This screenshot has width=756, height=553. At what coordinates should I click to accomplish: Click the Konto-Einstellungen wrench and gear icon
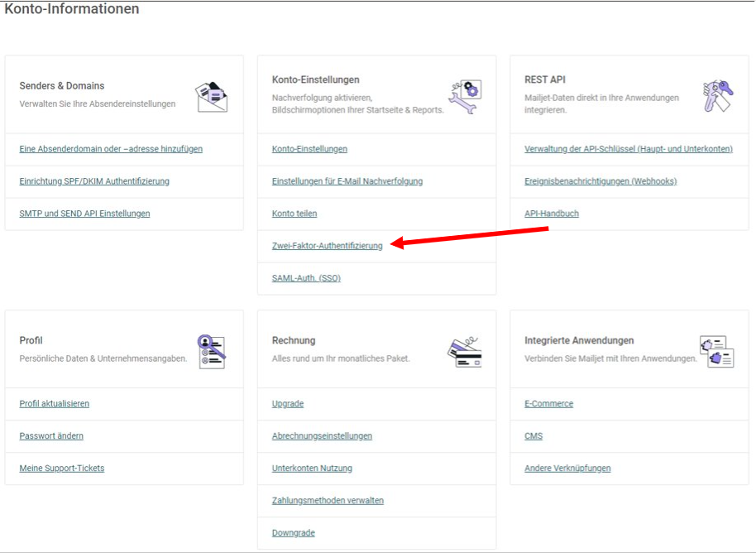465,97
